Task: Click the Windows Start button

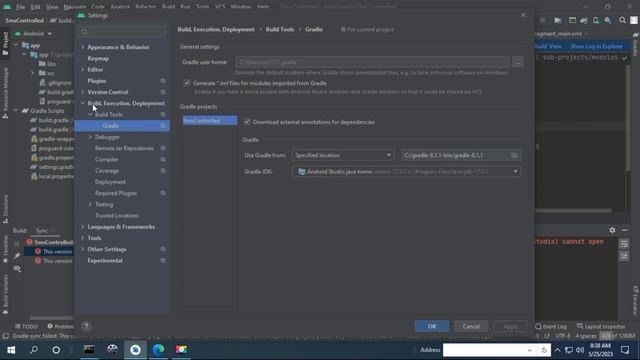Action: tap(11, 350)
